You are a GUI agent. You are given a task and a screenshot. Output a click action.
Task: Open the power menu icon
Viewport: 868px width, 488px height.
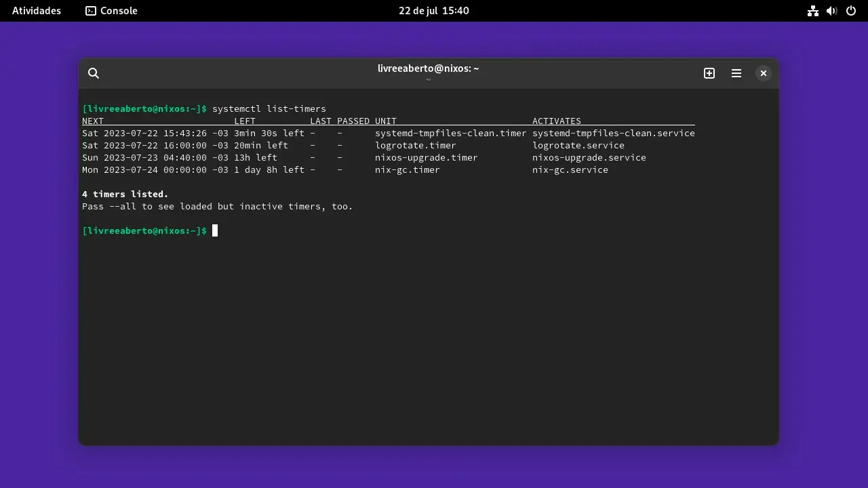point(851,11)
